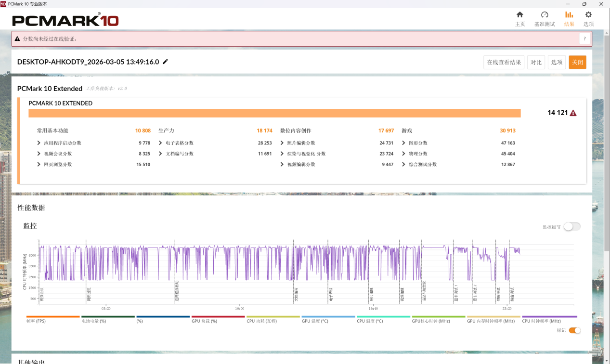Click the question mark help icon in warning banner
Screen dimensions: 610x364
(584, 39)
